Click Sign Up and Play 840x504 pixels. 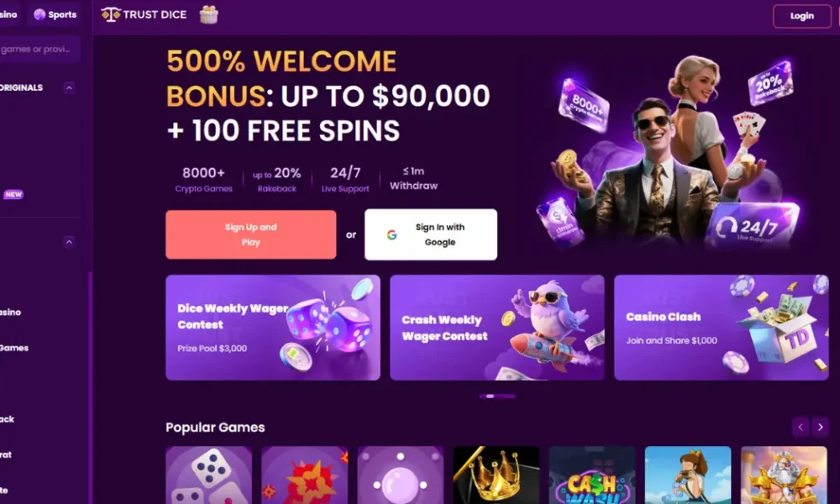(250, 234)
